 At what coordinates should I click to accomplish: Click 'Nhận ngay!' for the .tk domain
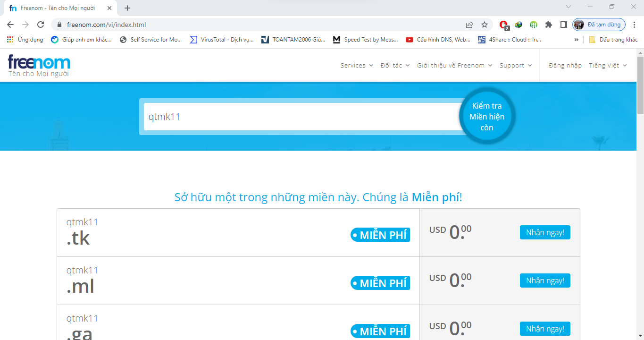tap(545, 232)
